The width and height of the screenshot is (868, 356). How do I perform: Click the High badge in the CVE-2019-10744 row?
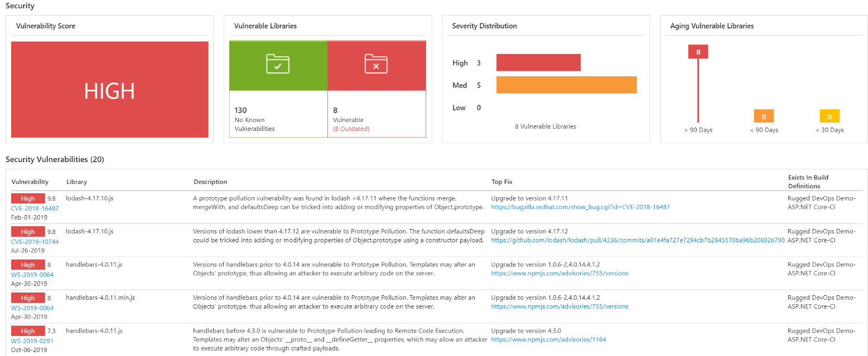click(28, 232)
